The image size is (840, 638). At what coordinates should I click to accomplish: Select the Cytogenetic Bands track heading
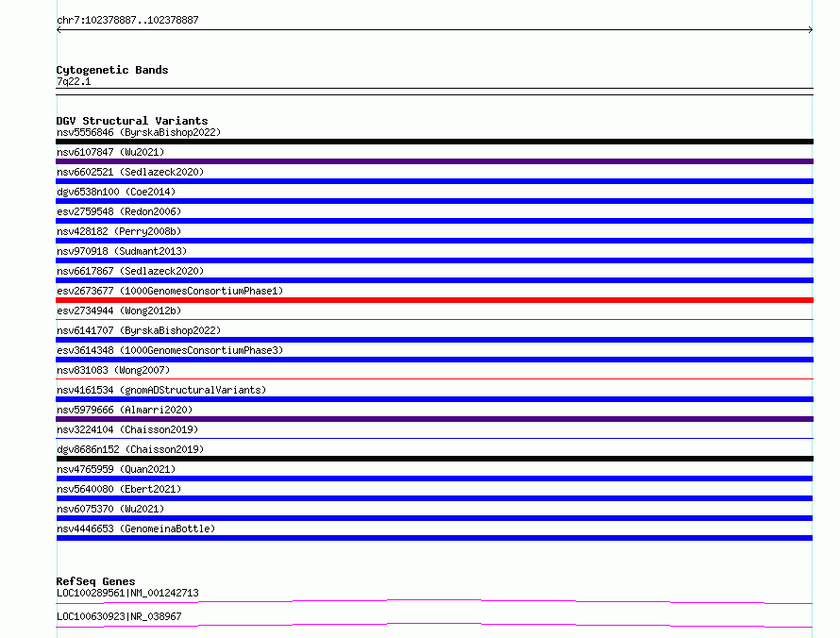coord(112,70)
